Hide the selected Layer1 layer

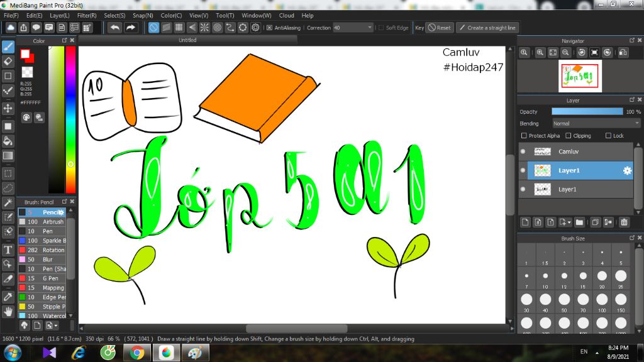(523, 170)
